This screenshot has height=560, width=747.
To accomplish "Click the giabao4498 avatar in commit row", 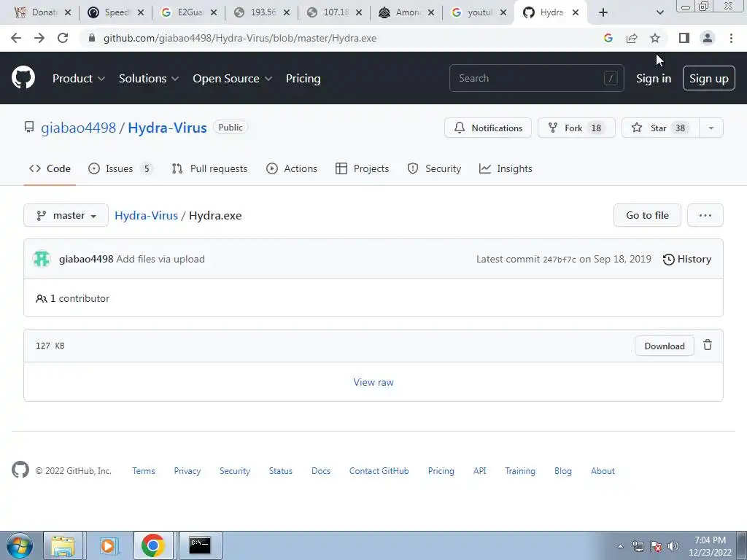I will point(42,259).
